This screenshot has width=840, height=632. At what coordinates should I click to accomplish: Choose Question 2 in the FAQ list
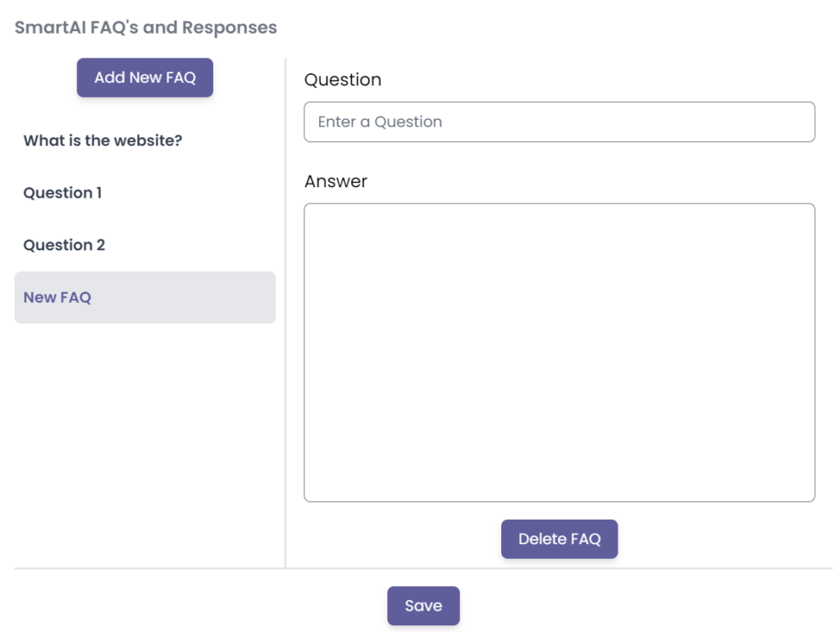pos(64,245)
